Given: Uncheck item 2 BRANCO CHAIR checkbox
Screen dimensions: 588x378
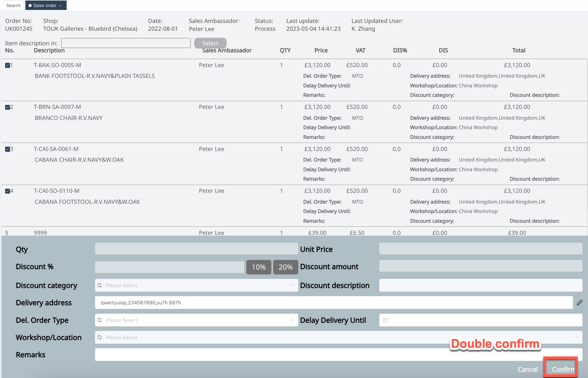Looking at the screenshot, I should pos(8,107).
